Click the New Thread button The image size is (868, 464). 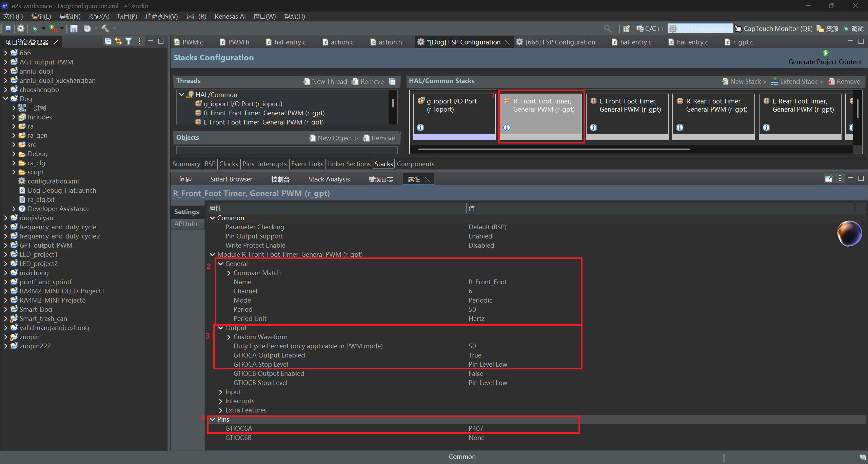coord(325,81)
